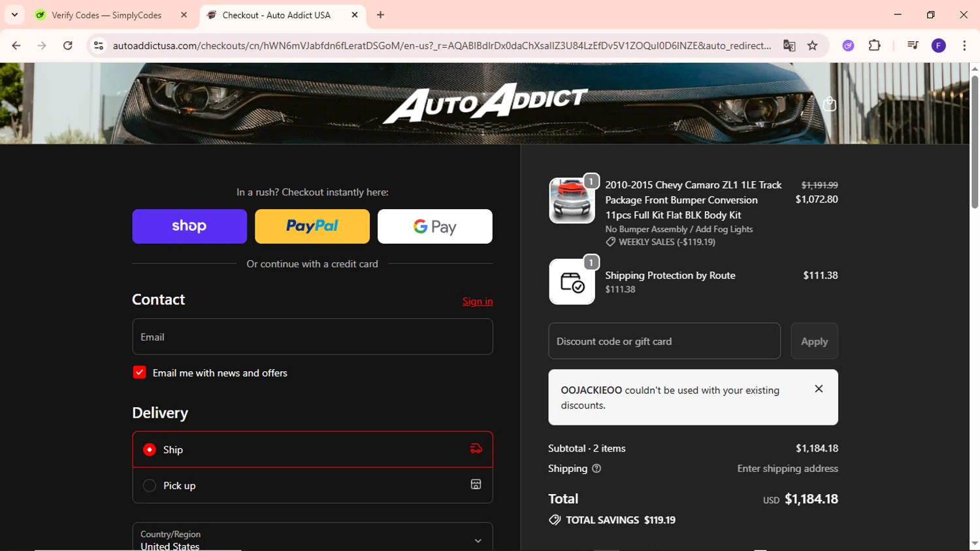Follow the Sign in link

pos(478,301)
